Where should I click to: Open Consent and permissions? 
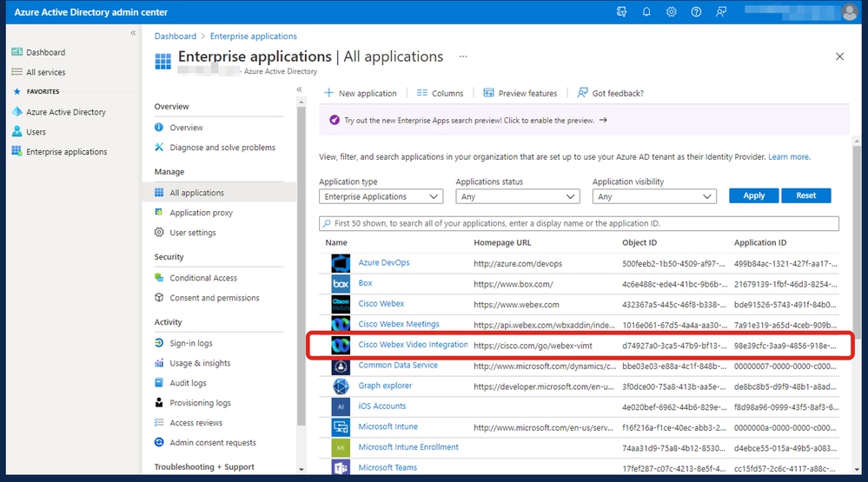point(215,298)
